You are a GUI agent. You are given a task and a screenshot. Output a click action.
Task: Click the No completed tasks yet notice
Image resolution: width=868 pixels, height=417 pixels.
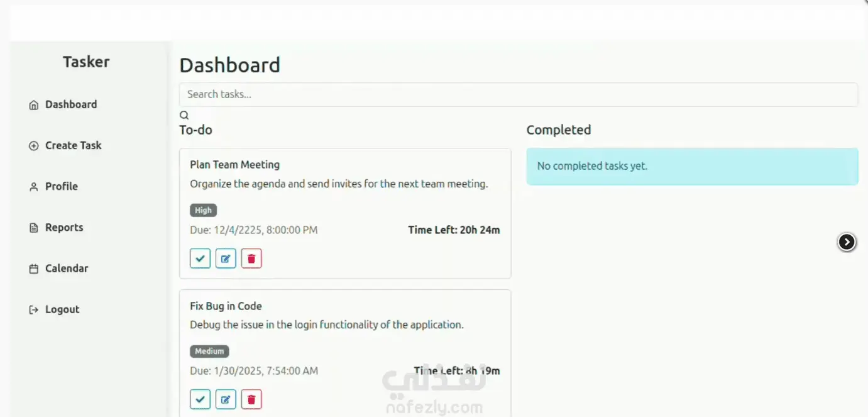coord(692,166)
